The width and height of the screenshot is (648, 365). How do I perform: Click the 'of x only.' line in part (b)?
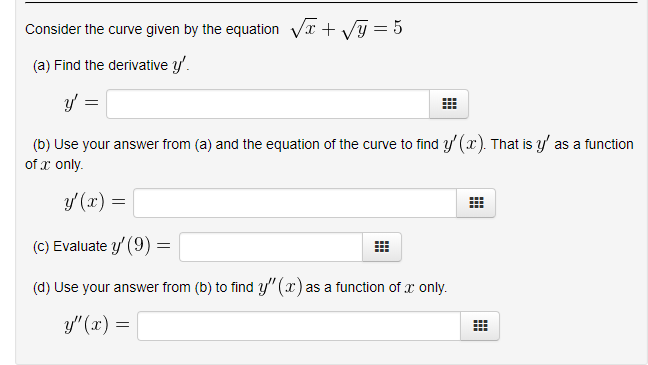54,165
